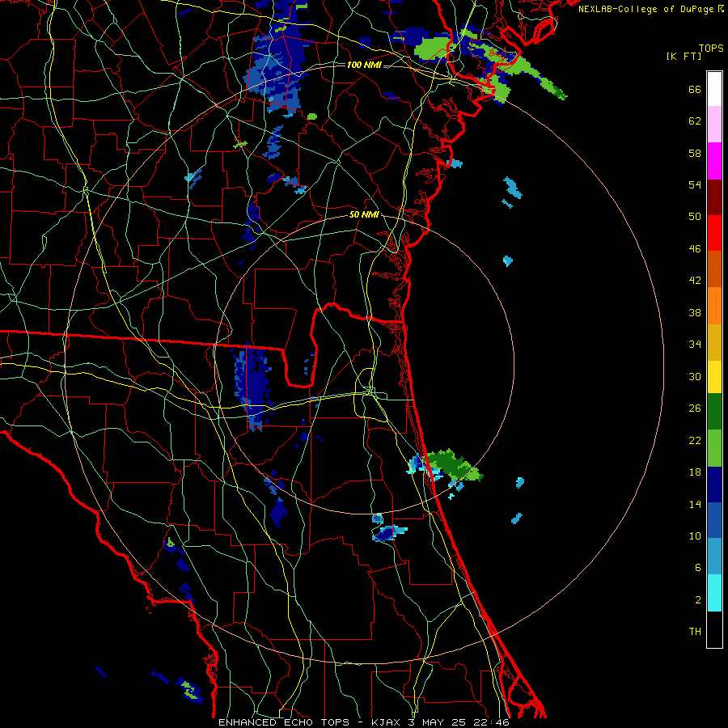Click the 34 value on the legend
728x728 pixels.
click(x=695, y=345)
